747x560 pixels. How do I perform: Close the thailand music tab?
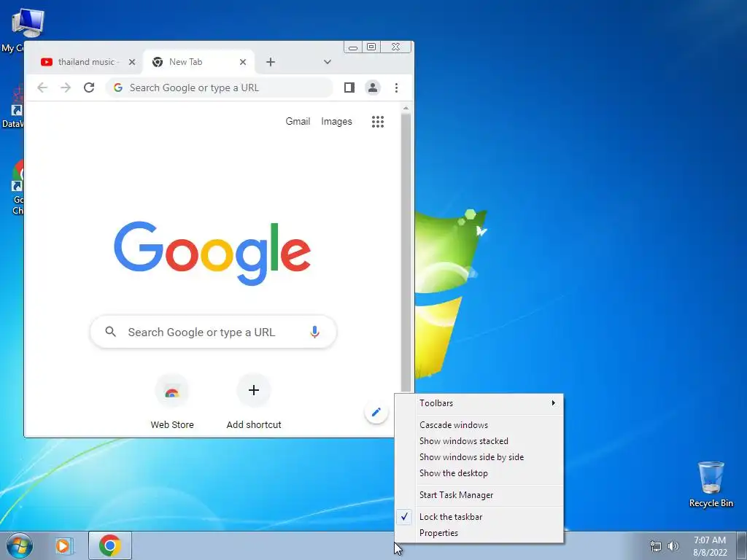point(132,62)
